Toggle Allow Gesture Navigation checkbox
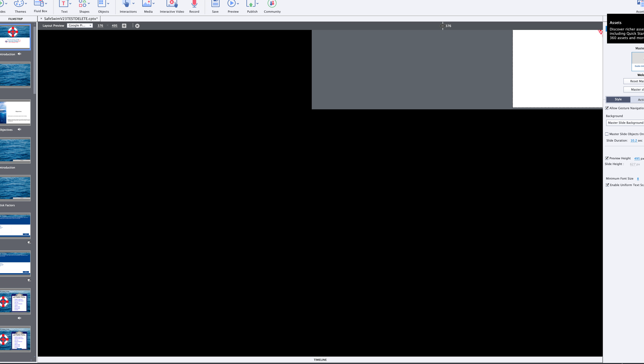Screen dimensions: 644x364 point(607,108)
